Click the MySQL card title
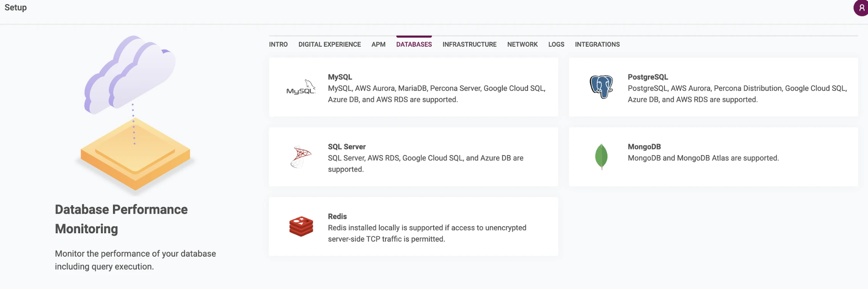 [x=340, y=77]
